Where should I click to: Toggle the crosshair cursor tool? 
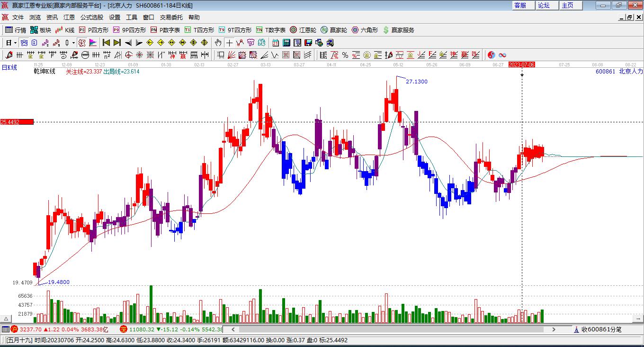pos(229,43)
